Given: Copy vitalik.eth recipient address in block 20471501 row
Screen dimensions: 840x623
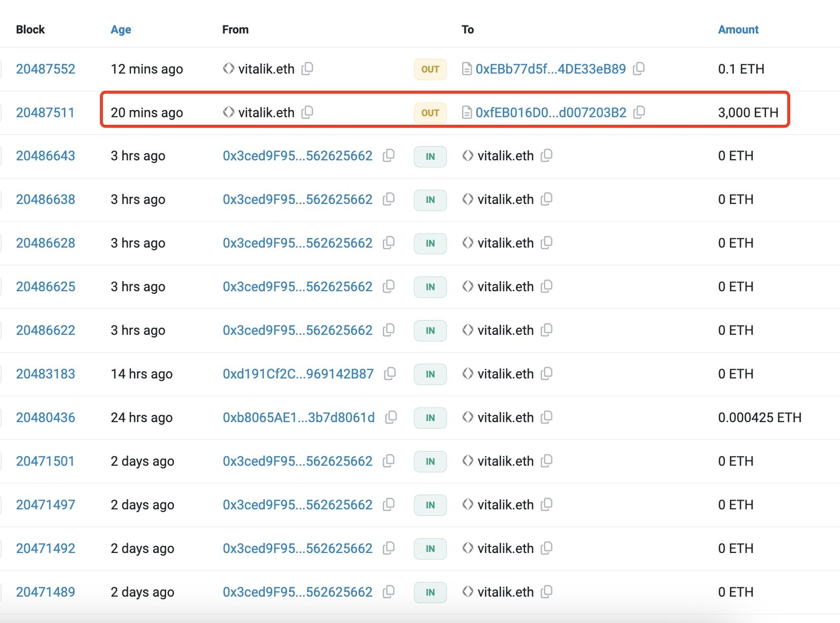Looking at the screenshot, I should click(546, 461).
